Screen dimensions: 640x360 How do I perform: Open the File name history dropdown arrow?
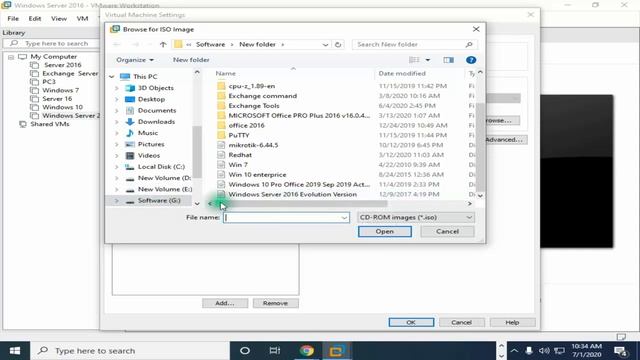click(x=344, y=218)
